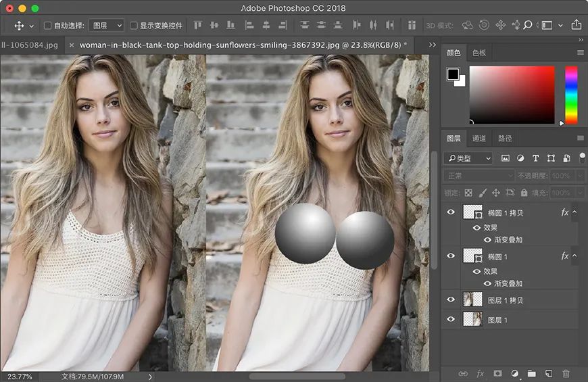The height and width of the screenshot is (382, 588).
Task: Switch to the 通道 tab
Action: [479, 139]
